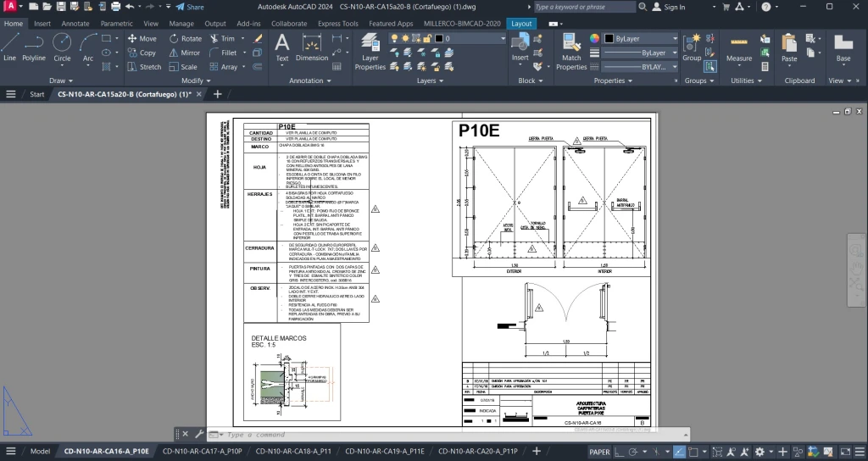868x461 pixels.
Task: Add new layout with plus button
Action: click(536, 451)
